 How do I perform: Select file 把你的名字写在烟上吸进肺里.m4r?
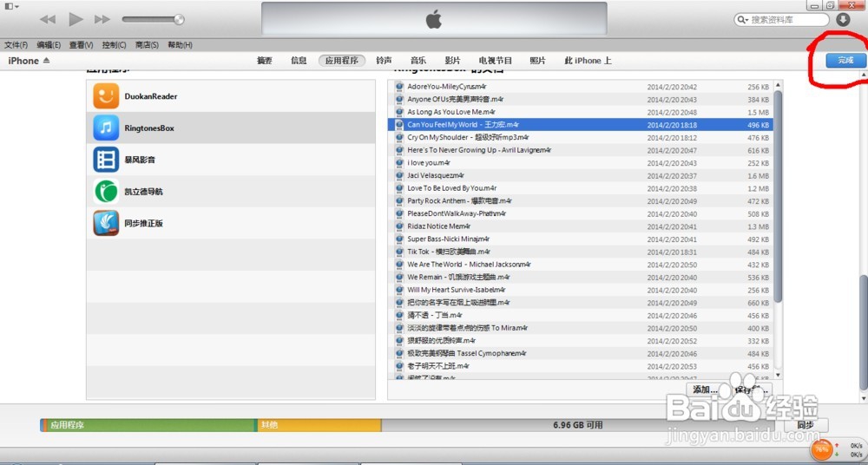(x=581, y=303)
